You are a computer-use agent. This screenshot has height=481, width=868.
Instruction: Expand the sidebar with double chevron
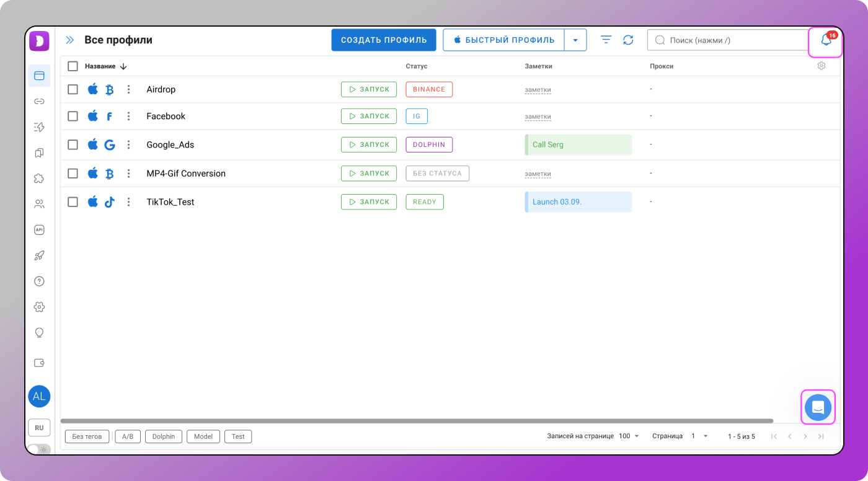(x=70, y=40)
